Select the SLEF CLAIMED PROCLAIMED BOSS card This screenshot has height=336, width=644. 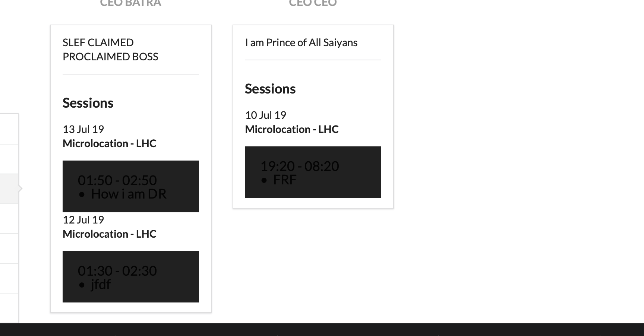(x=110, y=50)
